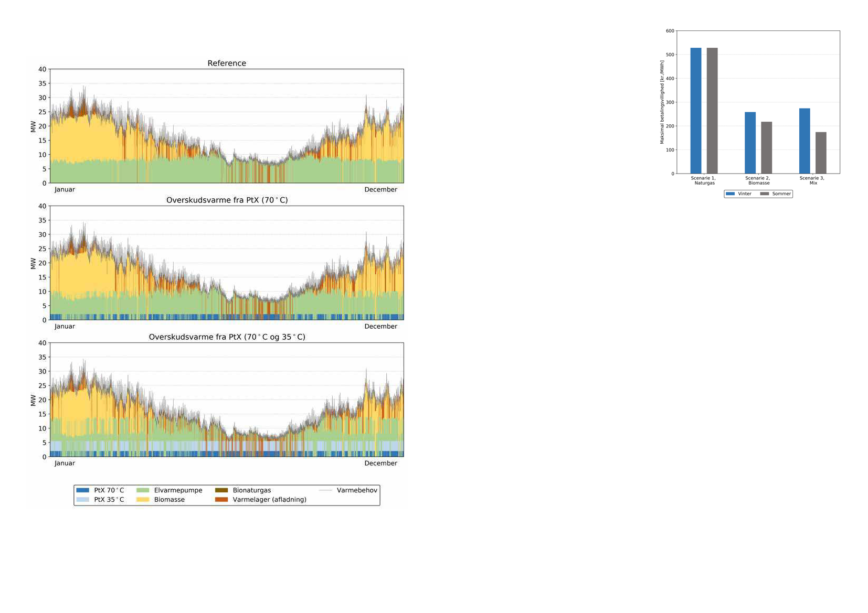Image resolution: width=868 pixels, height=613 pixels.
Task: Click the 'MW' axis label of the bottom chart
Action: [x=33, y=400]
